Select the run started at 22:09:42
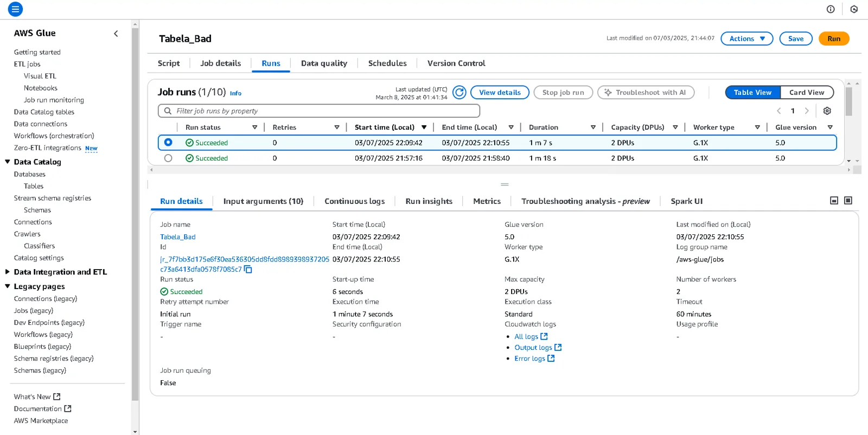The image size is (868, 435). click(168, 143)
